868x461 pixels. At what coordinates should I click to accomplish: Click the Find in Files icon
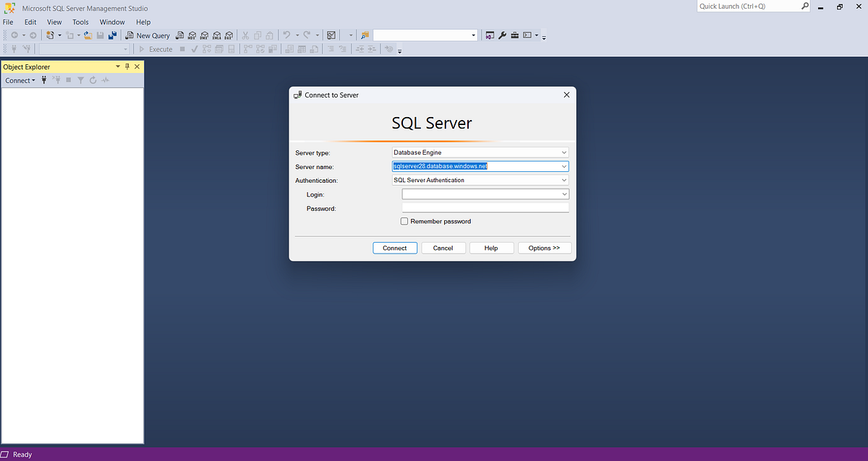point(365,35)
